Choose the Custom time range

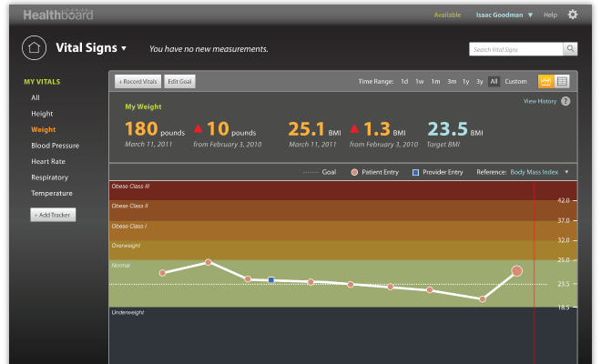pyautogui.click(x=515, y=82)
